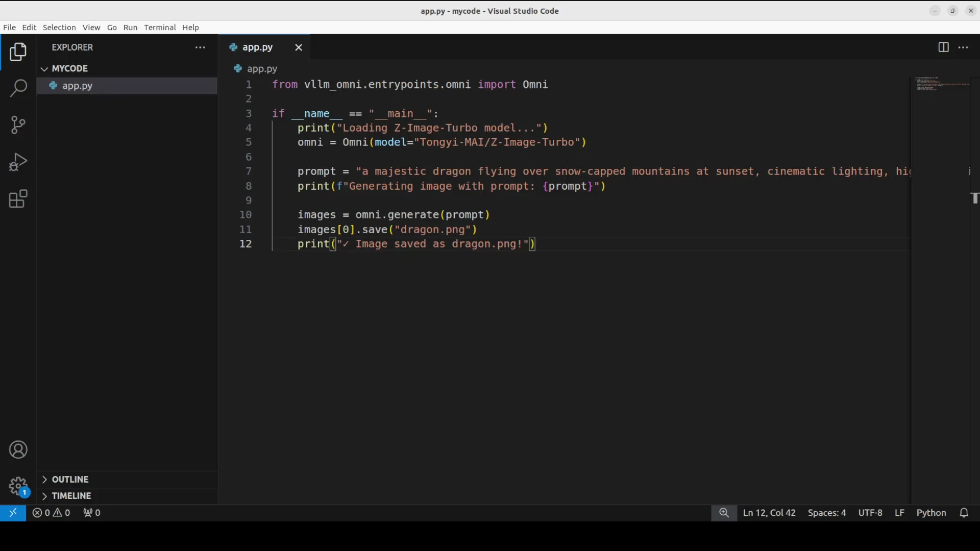Split the editor to the right
The height and width of the screenshot is (551, 980).
click(943, 47)
